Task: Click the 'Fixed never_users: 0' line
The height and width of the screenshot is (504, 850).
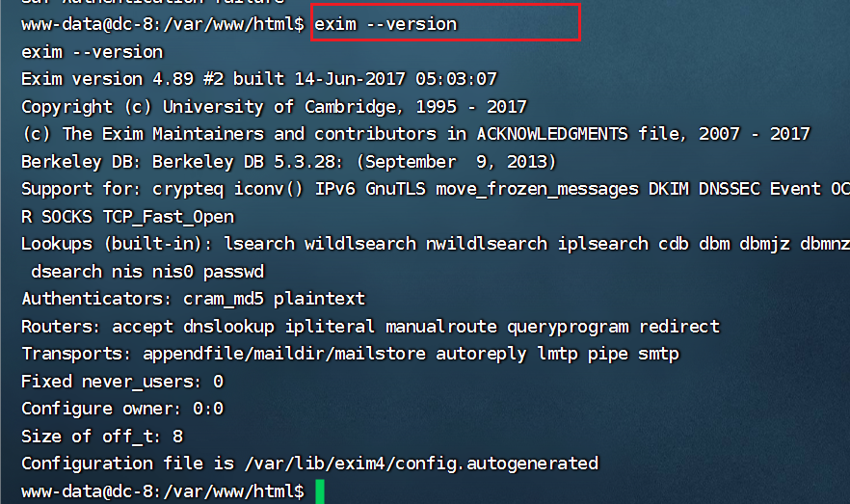Action: click(122, 382)
